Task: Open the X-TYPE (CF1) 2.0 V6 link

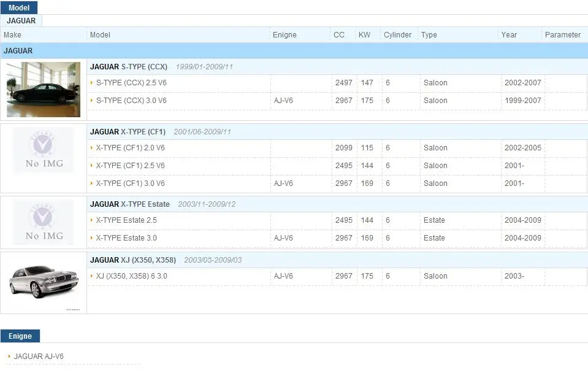Action: [x=130, y=148]
